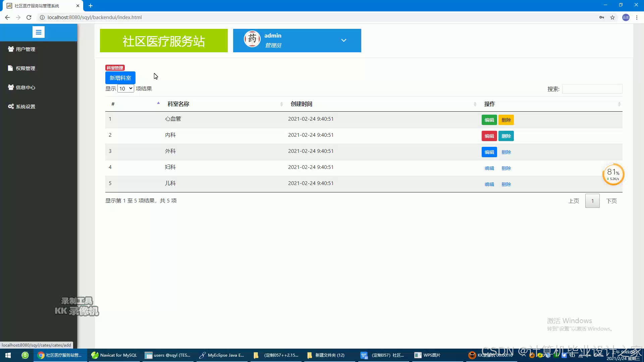Screen dimensions: 644x362
Task: Toggle sort on the # column header
Action: pos(113,104)
